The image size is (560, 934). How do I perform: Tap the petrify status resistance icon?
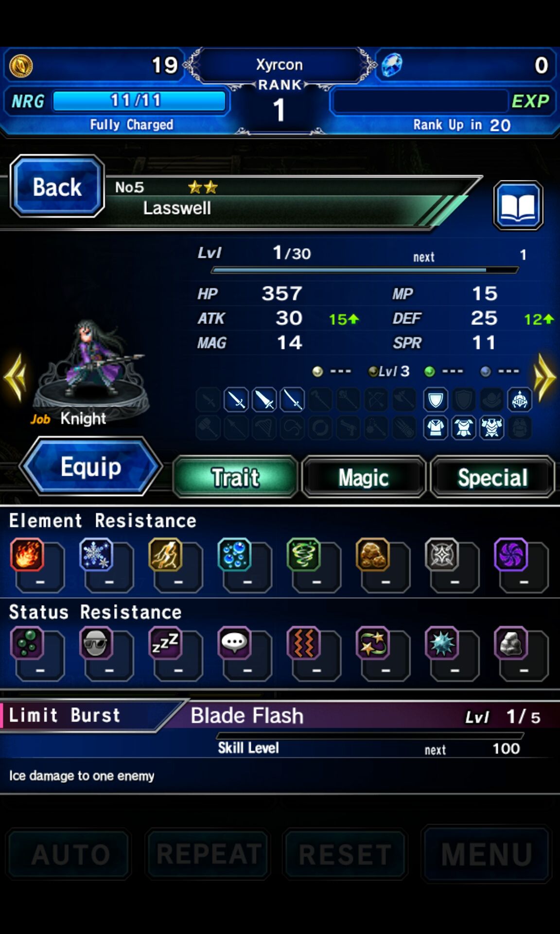coord(511,643)
